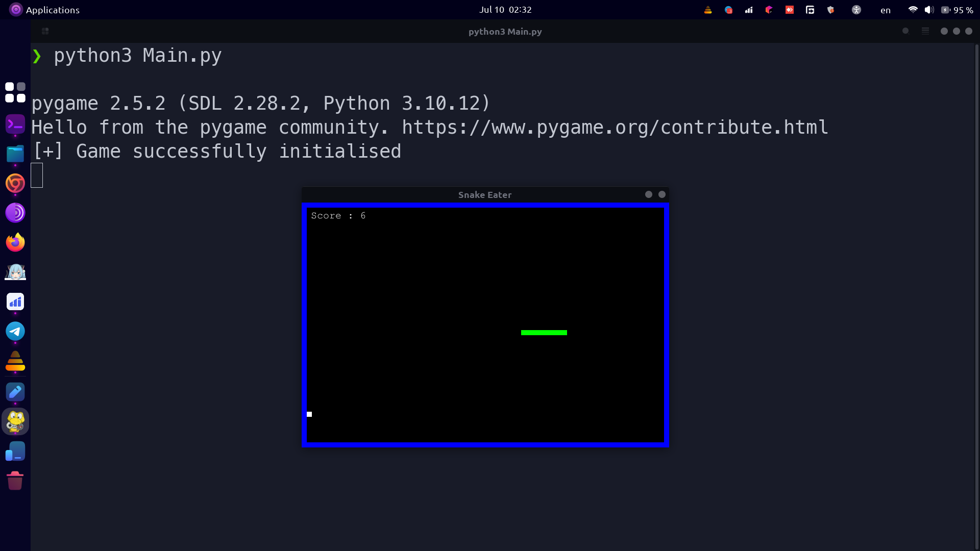The height and width of the screenshot is (551, 980).
Task: Click the 'Game successfully initialised' line
Action: click(x=216, y=152)
